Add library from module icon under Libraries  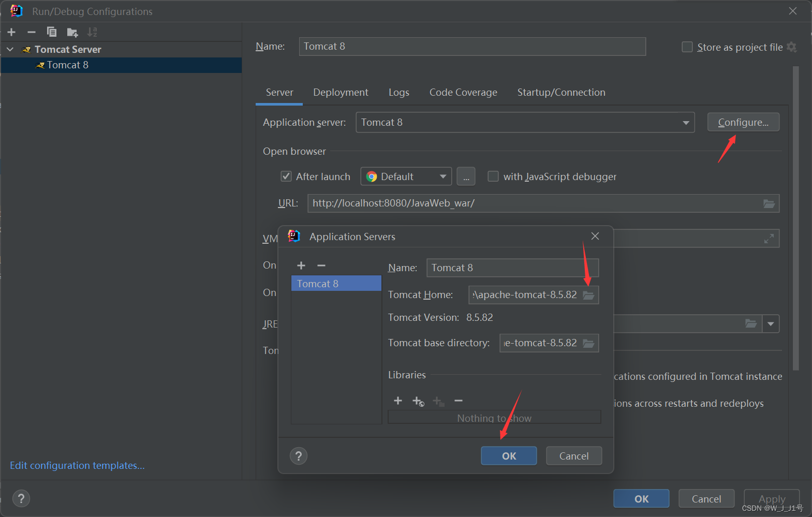(418, 401)
